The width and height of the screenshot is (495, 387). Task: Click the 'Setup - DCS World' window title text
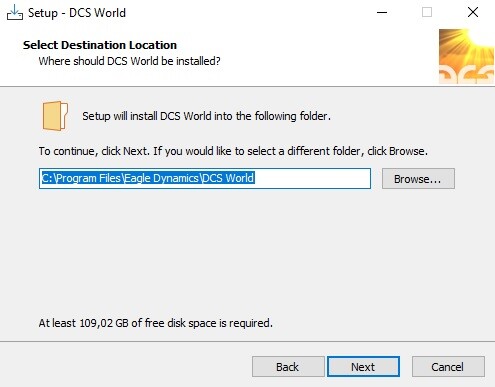[77, 13]
